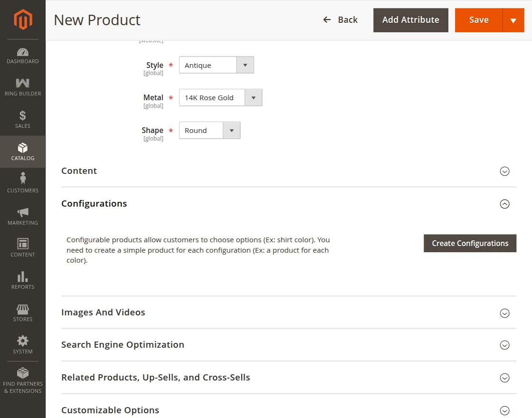The width and height of the screenshot is (532, 418).
Task: Open the Customers panel icon
Action: pyautogui.click(x=22, y=180)
